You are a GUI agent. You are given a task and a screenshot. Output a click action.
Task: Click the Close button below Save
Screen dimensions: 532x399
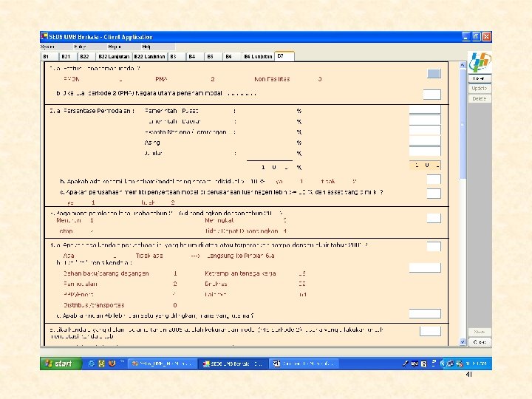tap(480, 342)
